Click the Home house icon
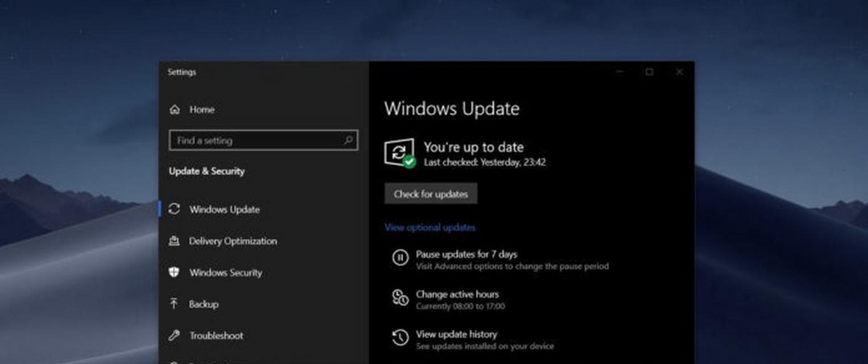Screen dimensions: 868x364 [175, 110]
